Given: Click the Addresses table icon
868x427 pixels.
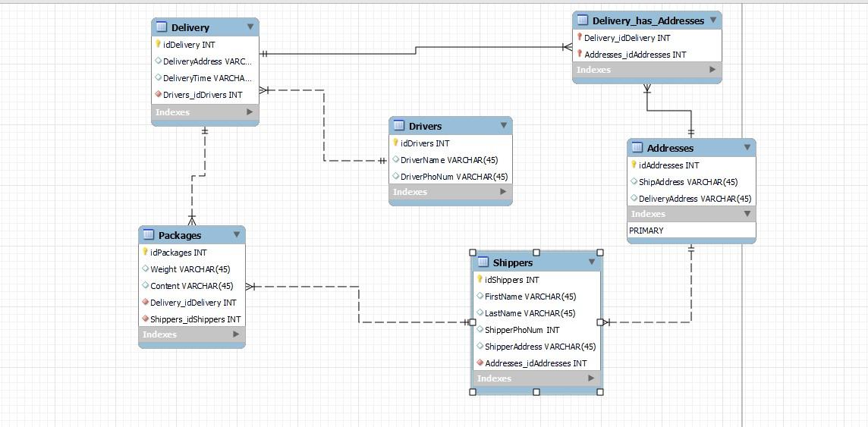Looking at the screenshot, I should (x=637, y=148).
